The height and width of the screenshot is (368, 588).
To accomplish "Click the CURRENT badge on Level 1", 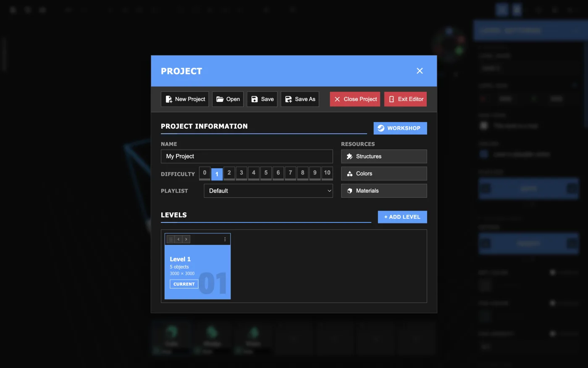I will 184,284.
